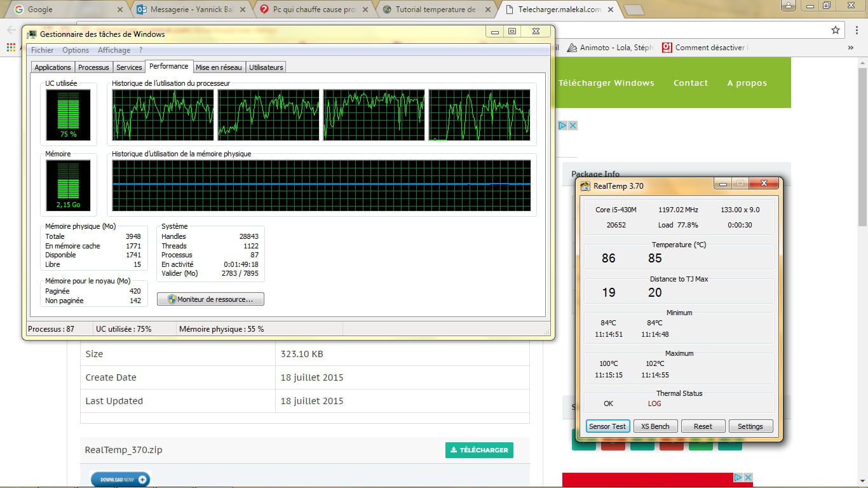Open Affichage menu in Task Manager

point(114,50)
